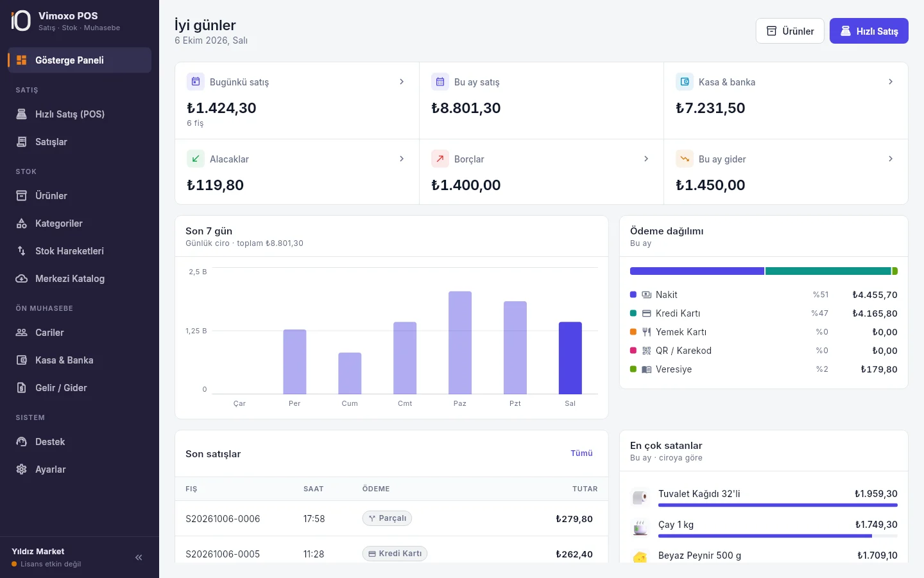The image size is (924, 578).
Task: Expand the Kasa & banka card chevron
Action: point(891,82)
